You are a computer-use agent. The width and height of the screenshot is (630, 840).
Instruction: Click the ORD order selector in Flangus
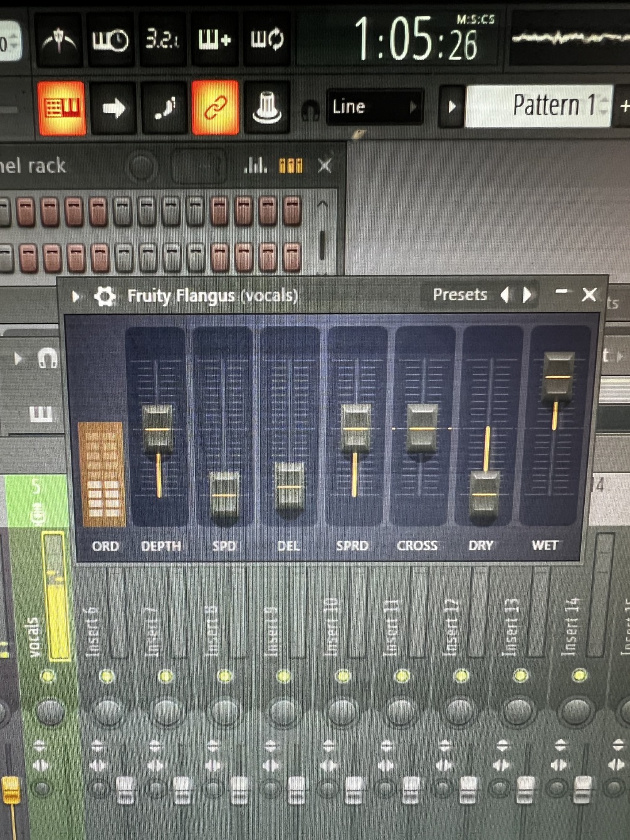pos(102,474)
